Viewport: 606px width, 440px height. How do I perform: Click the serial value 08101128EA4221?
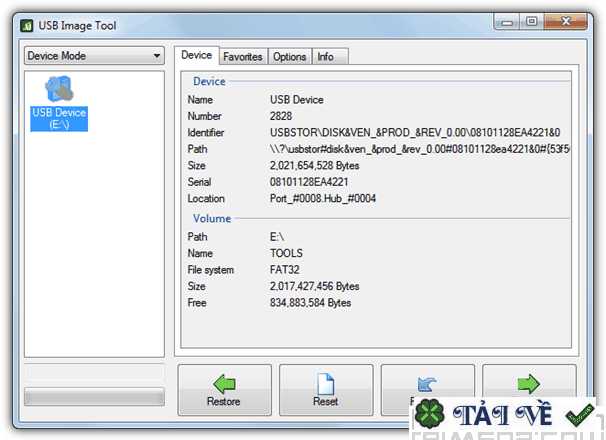point(309,182)
